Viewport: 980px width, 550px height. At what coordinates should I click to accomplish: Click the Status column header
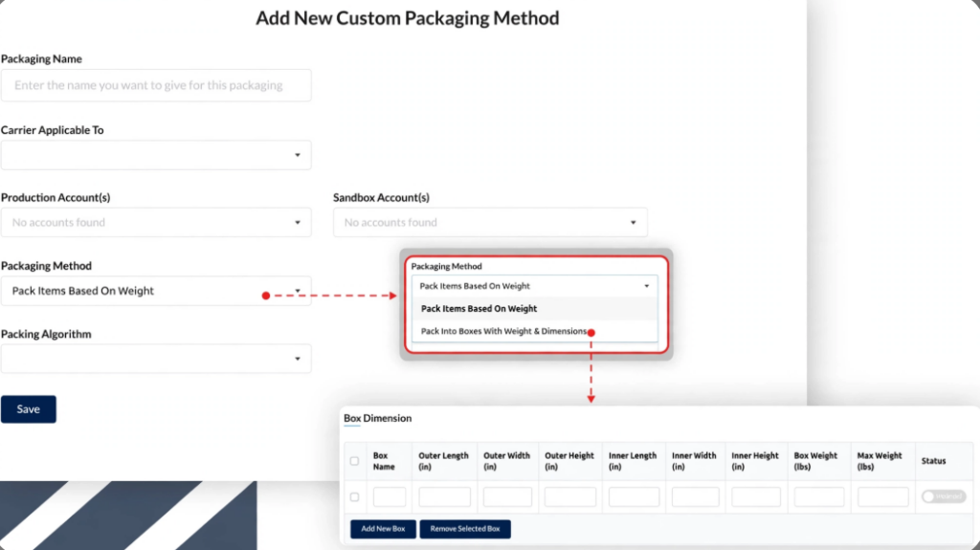pyautogui.click(x=933, y=461)
